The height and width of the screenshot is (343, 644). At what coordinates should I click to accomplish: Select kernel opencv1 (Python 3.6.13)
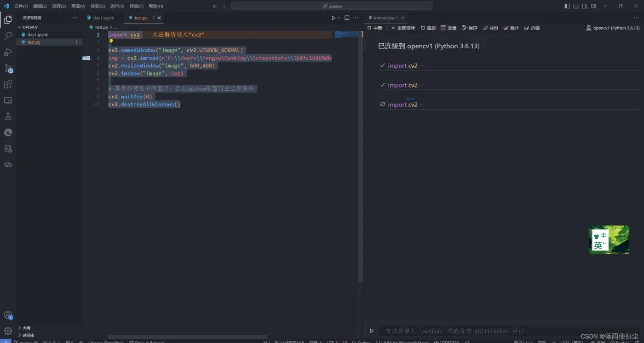613,28
